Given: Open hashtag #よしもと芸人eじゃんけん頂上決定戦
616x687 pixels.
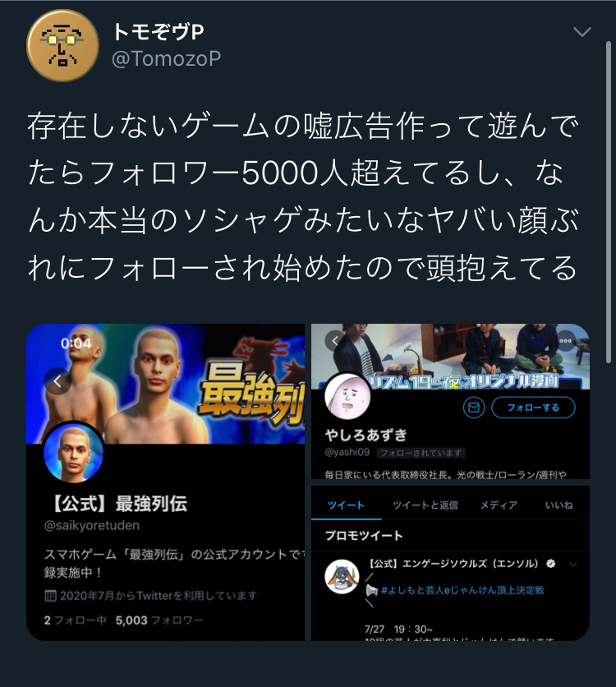Looking at the screenshot, I should point(462,590).
